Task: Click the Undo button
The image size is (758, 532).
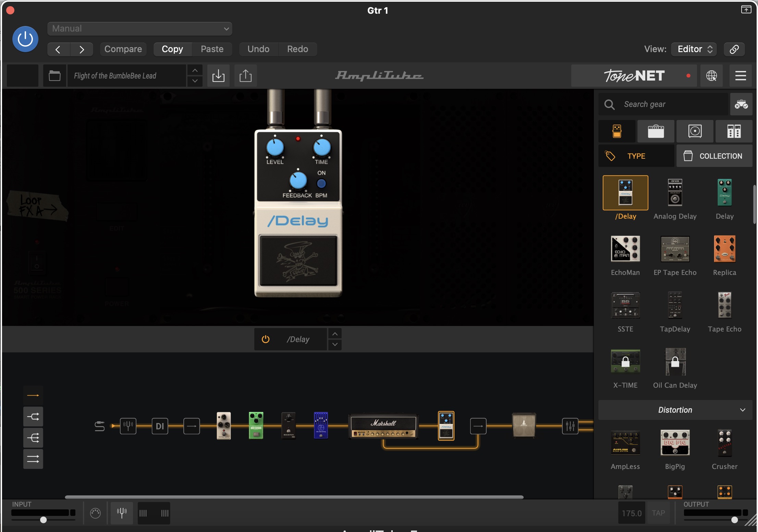Action: (258, 49)
